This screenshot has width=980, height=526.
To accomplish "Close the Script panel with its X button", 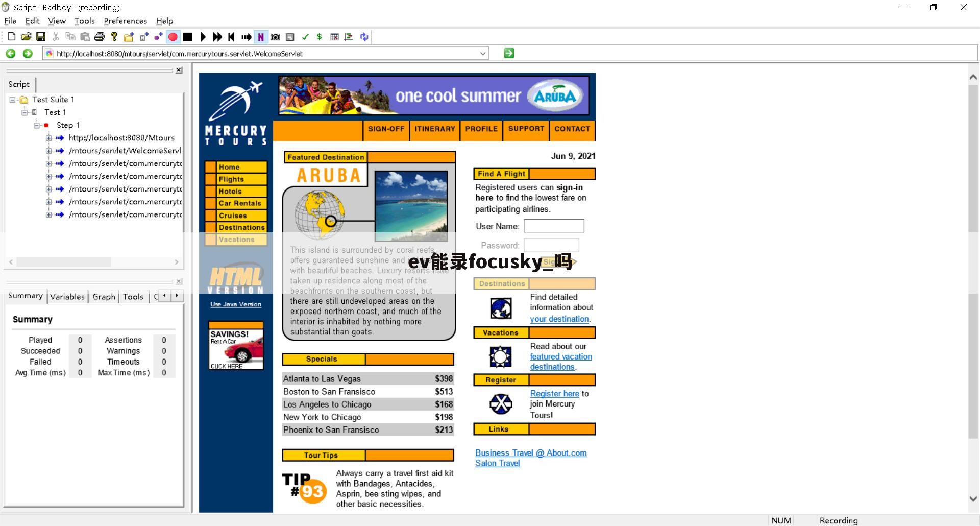I will [179, 70].
